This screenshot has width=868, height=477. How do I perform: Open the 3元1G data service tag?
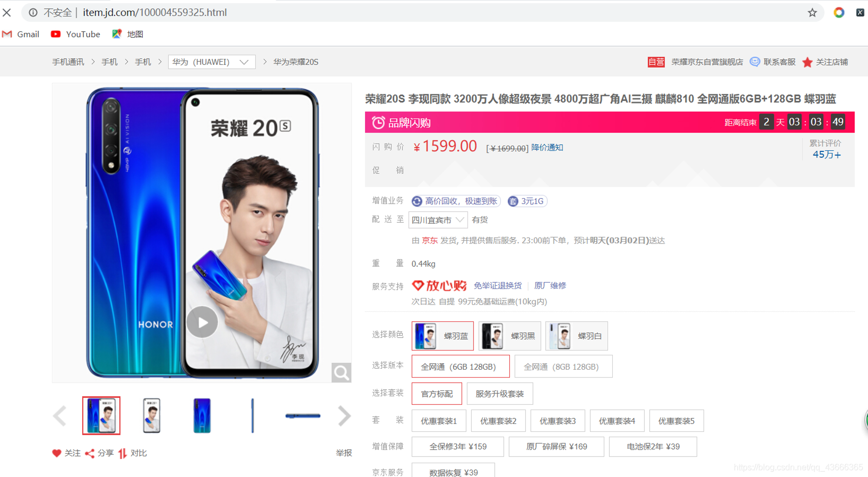[527, 201]
